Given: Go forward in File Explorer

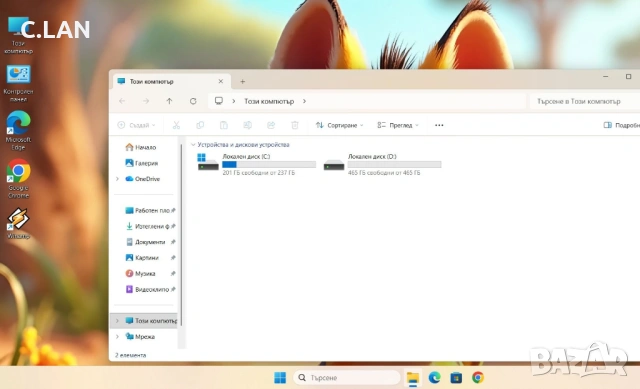Looking at the screenshot, I should [x=146, y=101].
